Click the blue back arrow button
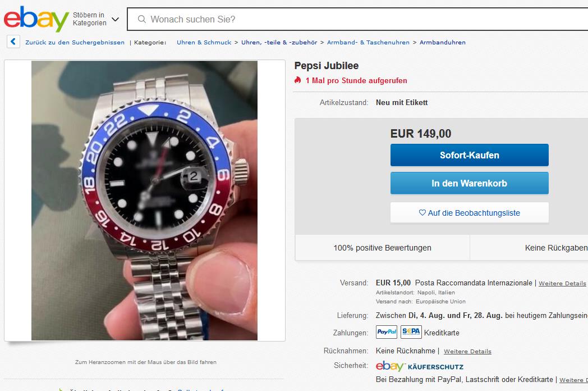Image resolution: width=588 pixels, height=391 pixels. point(13,42)
